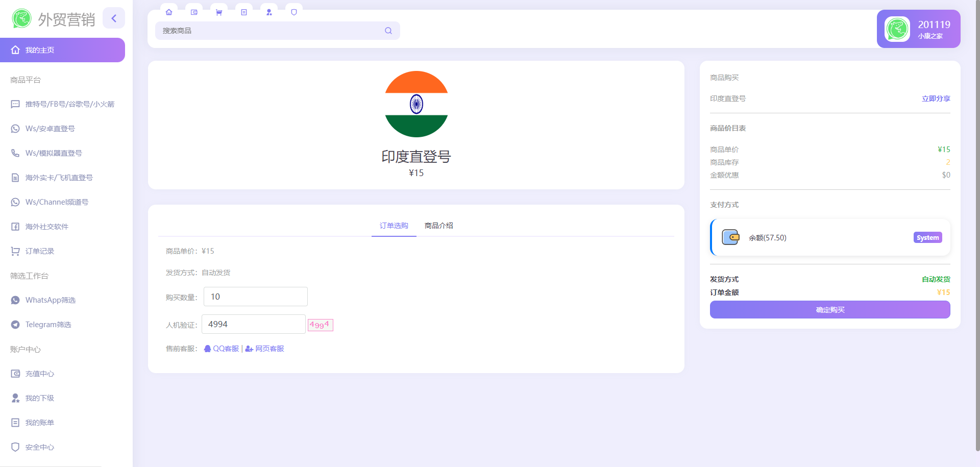The height and width of the screenshot is (467, 980).
Task: Click the document/order icon in top bar
Action: [x=243, y=12]
